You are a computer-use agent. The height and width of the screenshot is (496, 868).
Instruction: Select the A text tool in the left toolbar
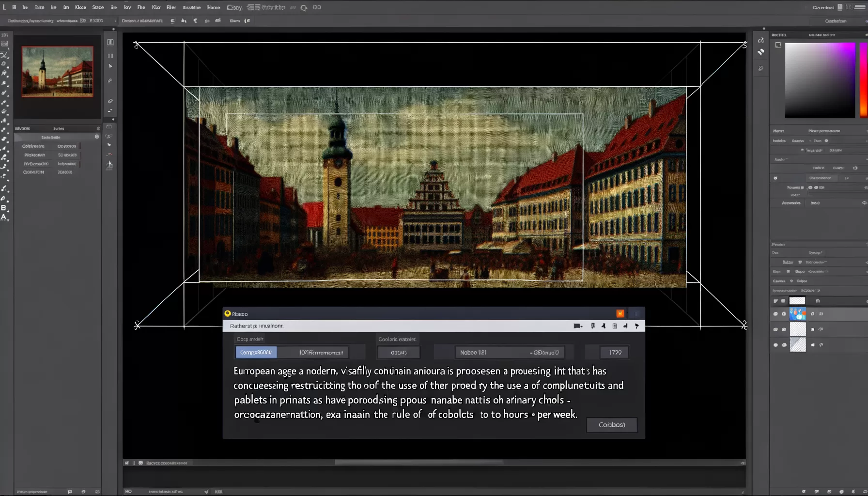click(4, 217)
